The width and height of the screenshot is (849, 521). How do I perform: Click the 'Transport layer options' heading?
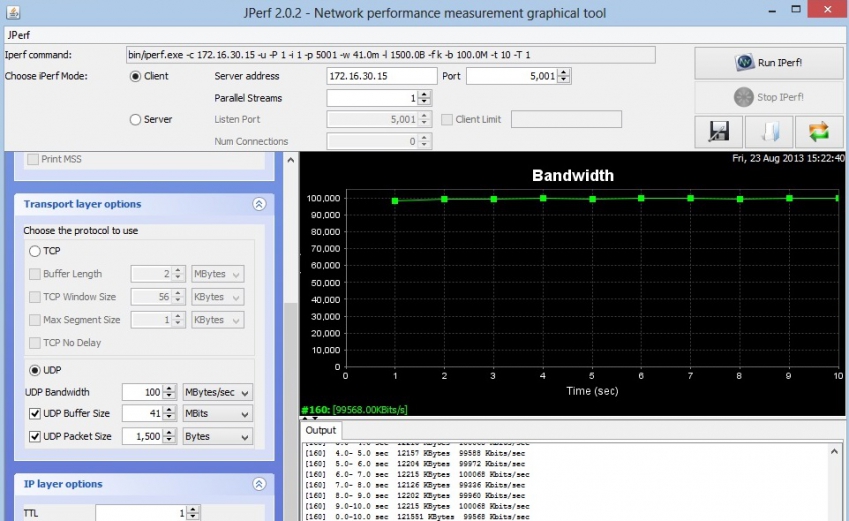[x=82, y=204]
